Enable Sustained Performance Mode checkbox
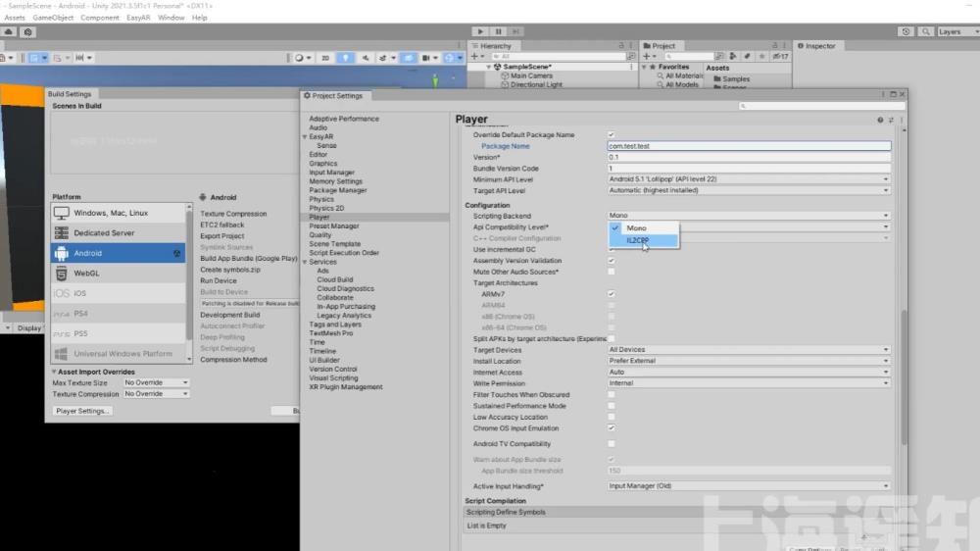The height and width of the screenshot is (551, 980). [x=612, y=406]
